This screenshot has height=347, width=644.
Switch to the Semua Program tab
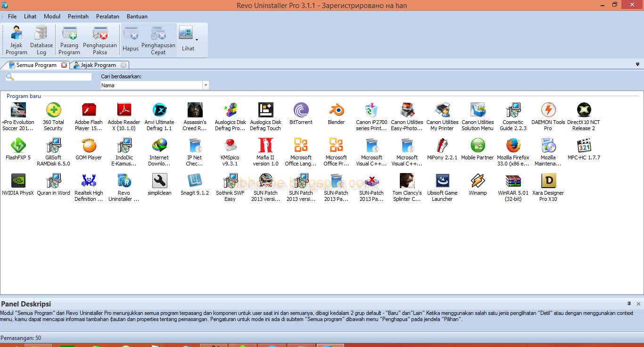[x=36, y=65]
